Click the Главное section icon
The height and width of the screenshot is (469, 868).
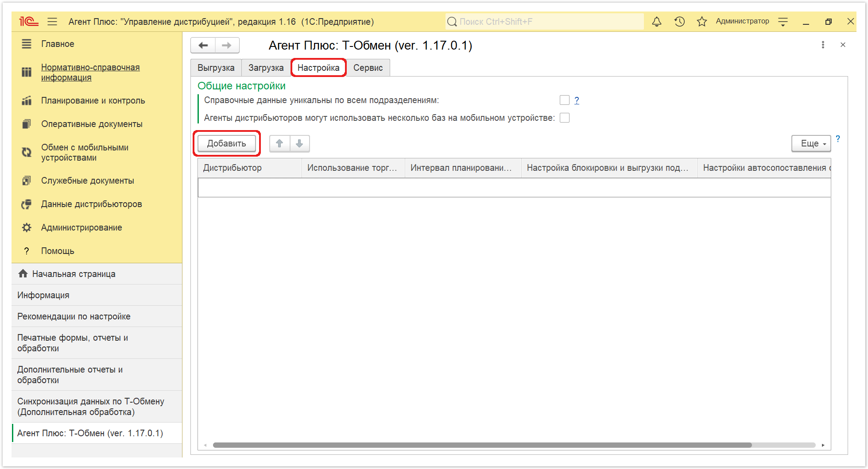click(27, 44)
